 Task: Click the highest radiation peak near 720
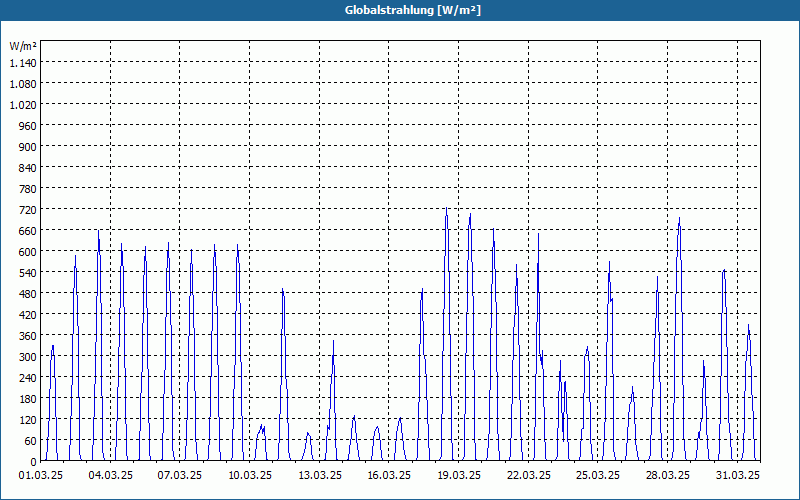pos(446,208)
